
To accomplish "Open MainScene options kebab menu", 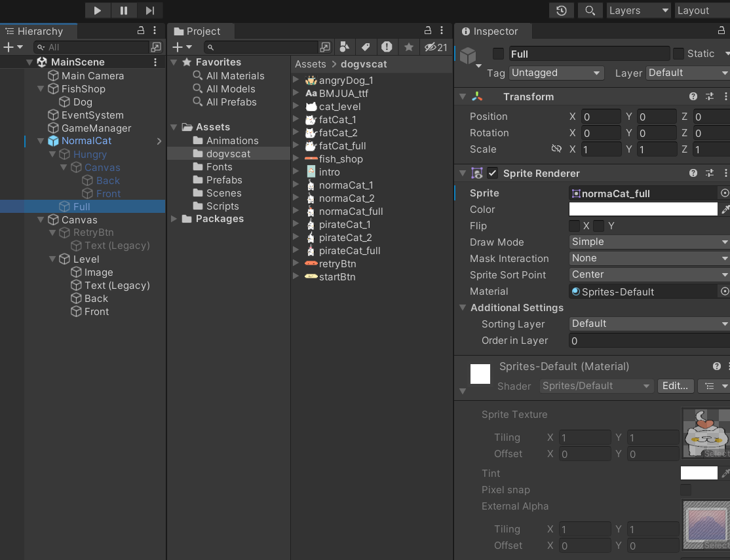I will pyautogui.click(x=155, y=62).
